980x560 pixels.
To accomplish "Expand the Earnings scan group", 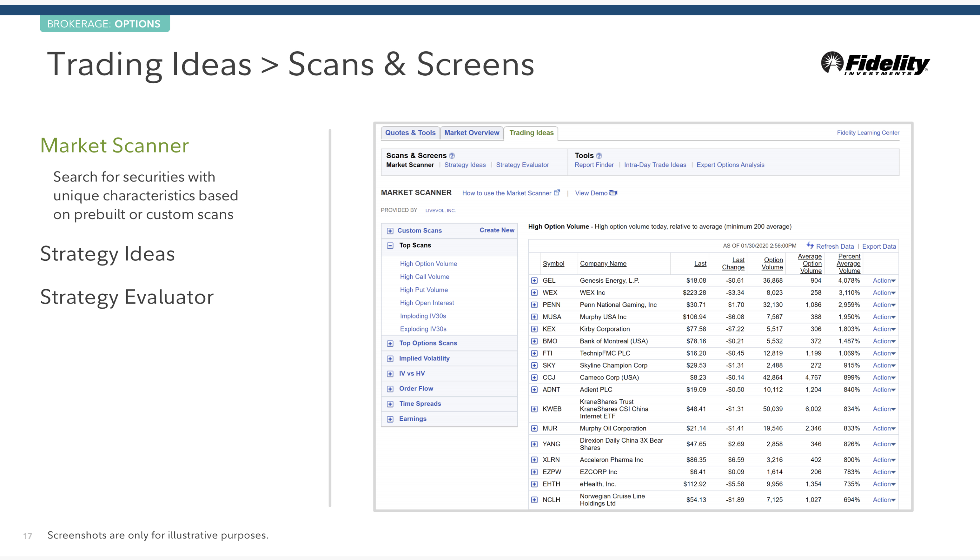I will tap(390, 419).
